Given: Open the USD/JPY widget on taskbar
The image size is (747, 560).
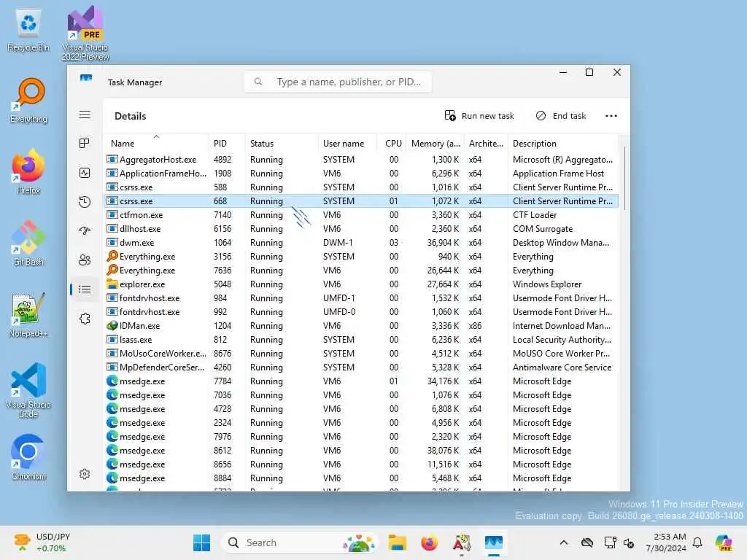Looking at the screenshot, I should click(42, 542).
